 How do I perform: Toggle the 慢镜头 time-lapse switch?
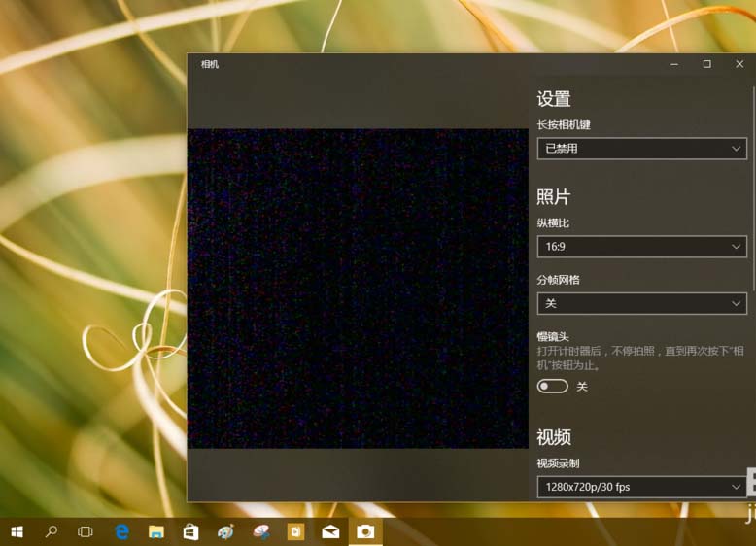coord(553,386)
